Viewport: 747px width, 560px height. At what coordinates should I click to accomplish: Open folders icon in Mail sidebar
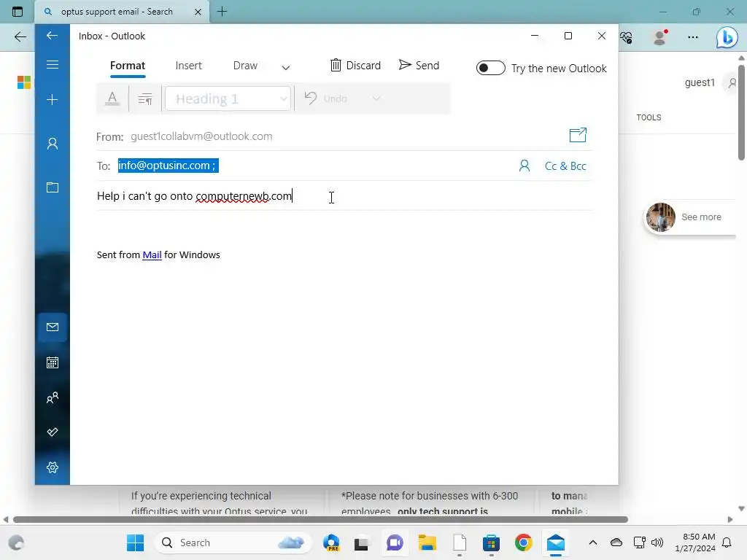coord(53,187)
